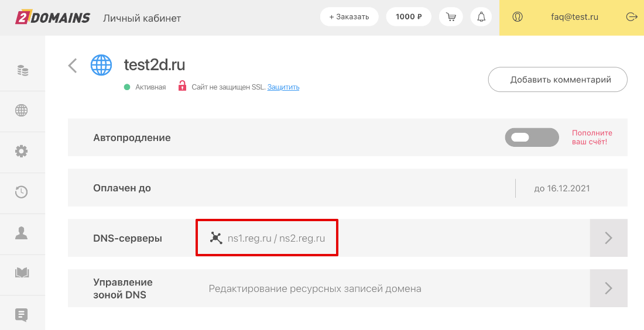Click the logout icon beside account email

[631, 17]
